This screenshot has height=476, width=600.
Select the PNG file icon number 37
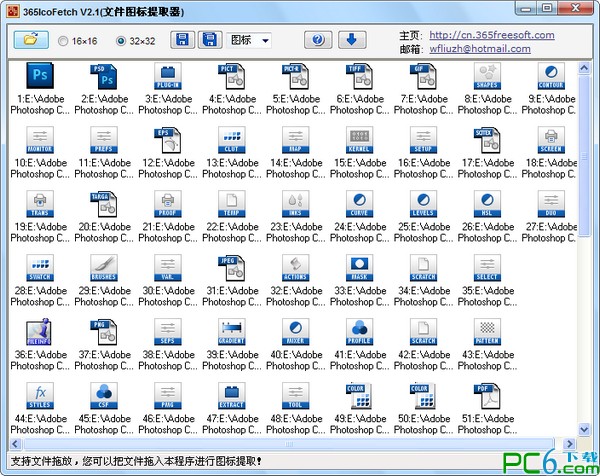(104, 331)
